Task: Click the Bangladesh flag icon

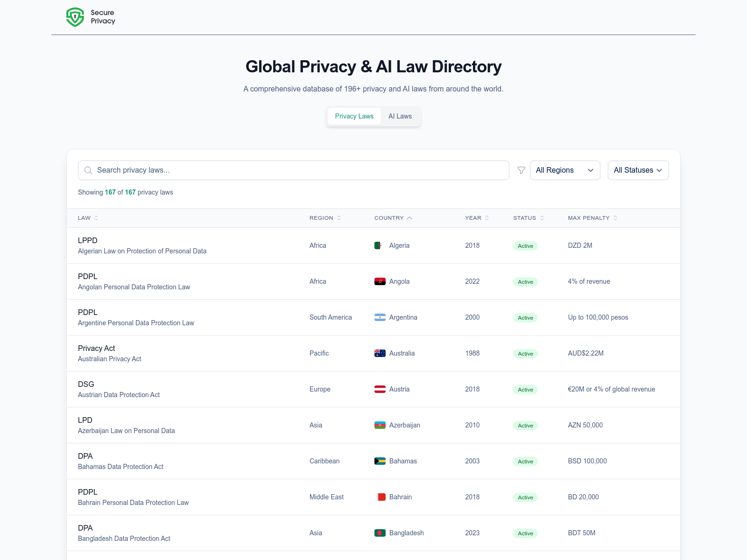Action: (379, 532)
